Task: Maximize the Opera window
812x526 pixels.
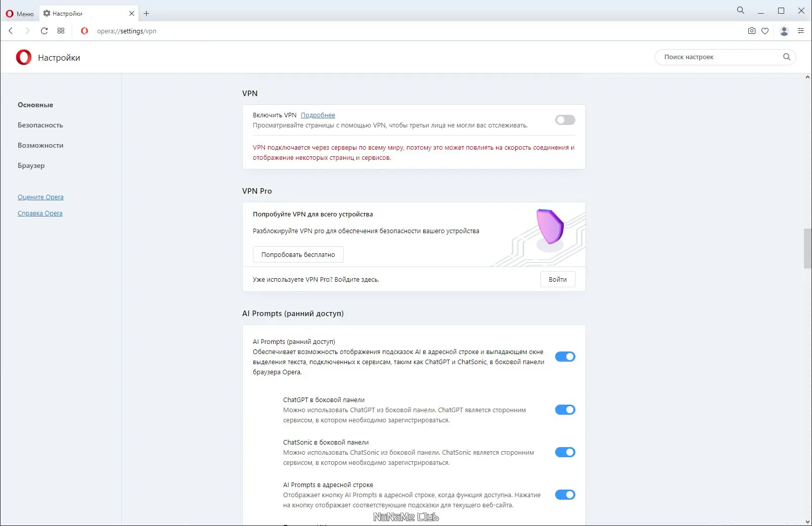Action: pyautogui.click(x=781, y=11)
